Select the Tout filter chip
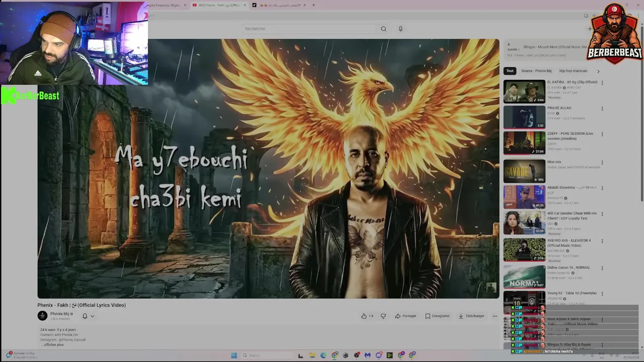 pos(510,71)
